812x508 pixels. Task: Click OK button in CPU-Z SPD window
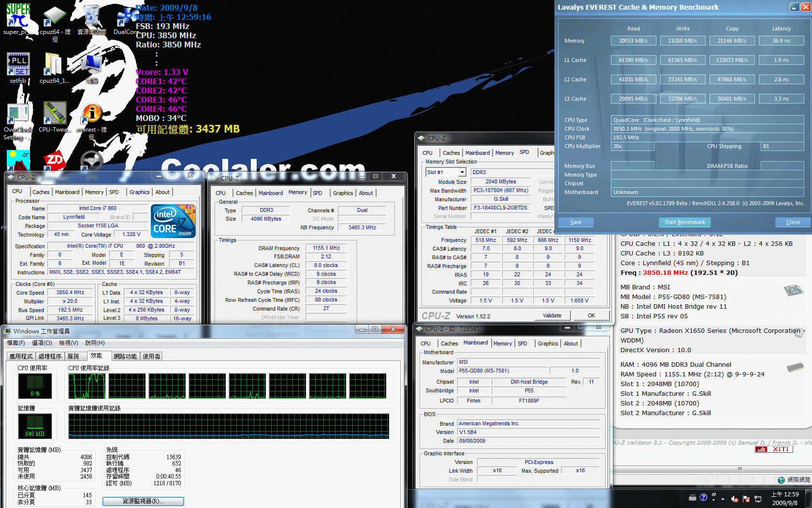point(592,315)
